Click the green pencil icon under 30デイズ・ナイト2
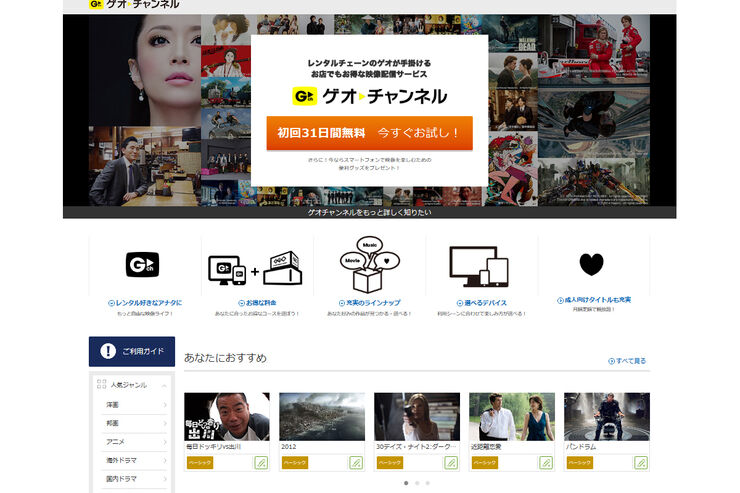This screenshot has width=740, height=493. [x=451, y=463]
